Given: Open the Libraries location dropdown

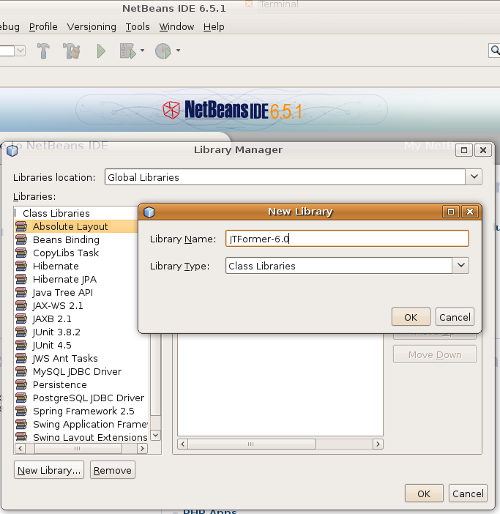Looking at the screenshot, I should [474, 177].
